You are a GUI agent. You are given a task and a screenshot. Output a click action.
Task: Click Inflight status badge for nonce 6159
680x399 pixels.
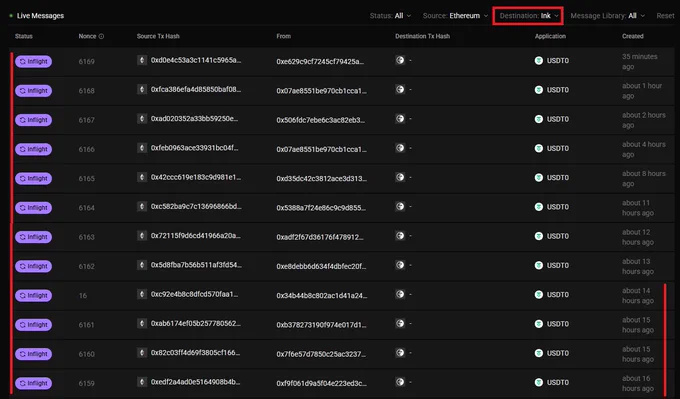(x=33, y=383)
